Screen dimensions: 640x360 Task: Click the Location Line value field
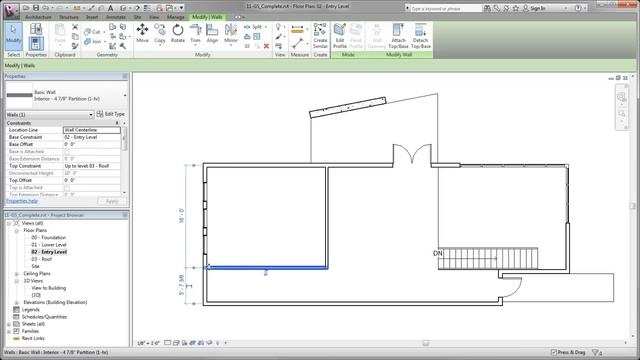tap(92, 130)
